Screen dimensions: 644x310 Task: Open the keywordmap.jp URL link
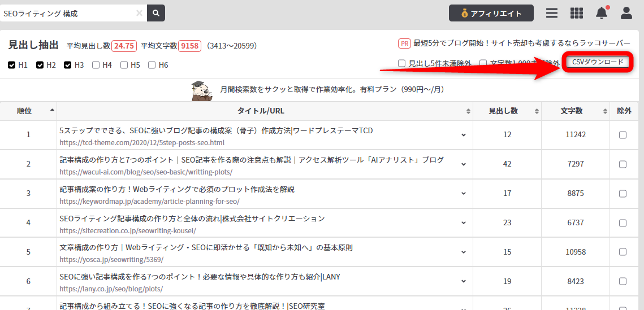tap(149, 202)
